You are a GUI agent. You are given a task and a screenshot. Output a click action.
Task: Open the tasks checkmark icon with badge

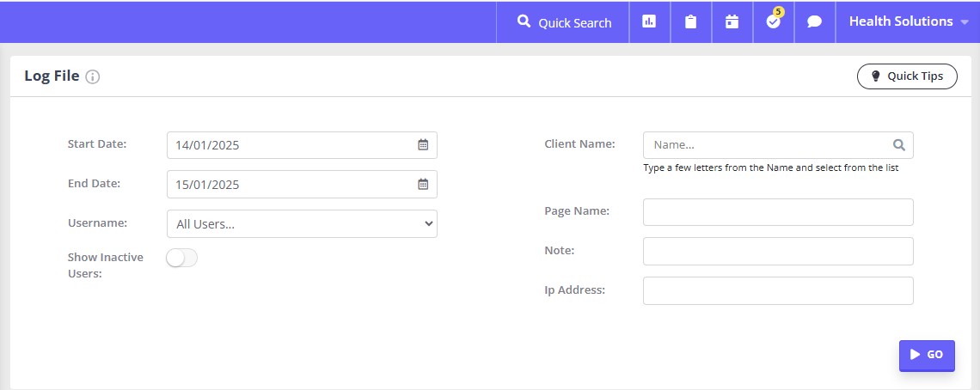774,20
